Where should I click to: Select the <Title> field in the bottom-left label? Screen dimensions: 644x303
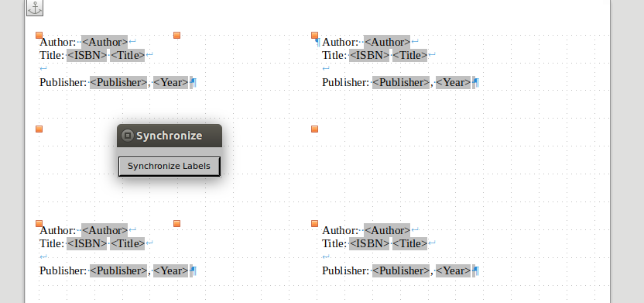pos(127,243)
